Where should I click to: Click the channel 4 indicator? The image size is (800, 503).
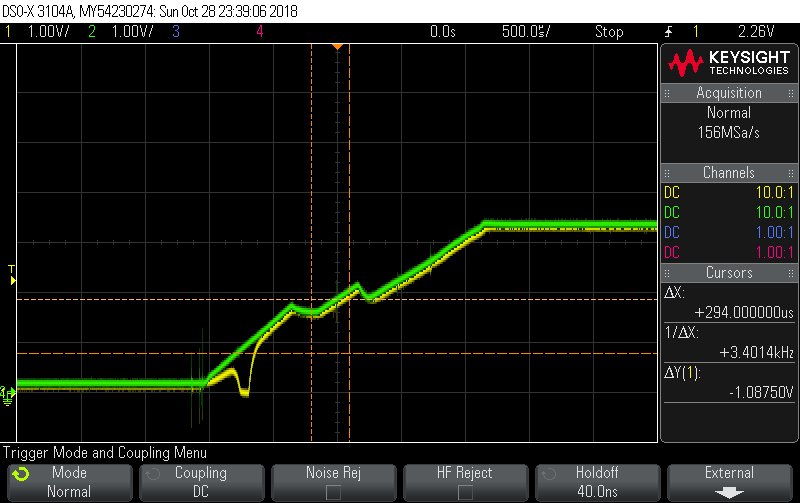pyautogui.click(x=260, y=32)
